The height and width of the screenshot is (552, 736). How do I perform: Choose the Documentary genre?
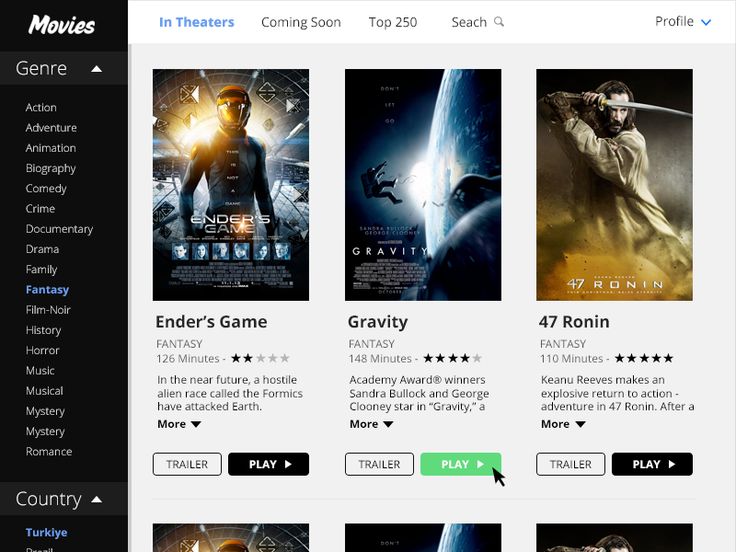(x=59, y=229)
